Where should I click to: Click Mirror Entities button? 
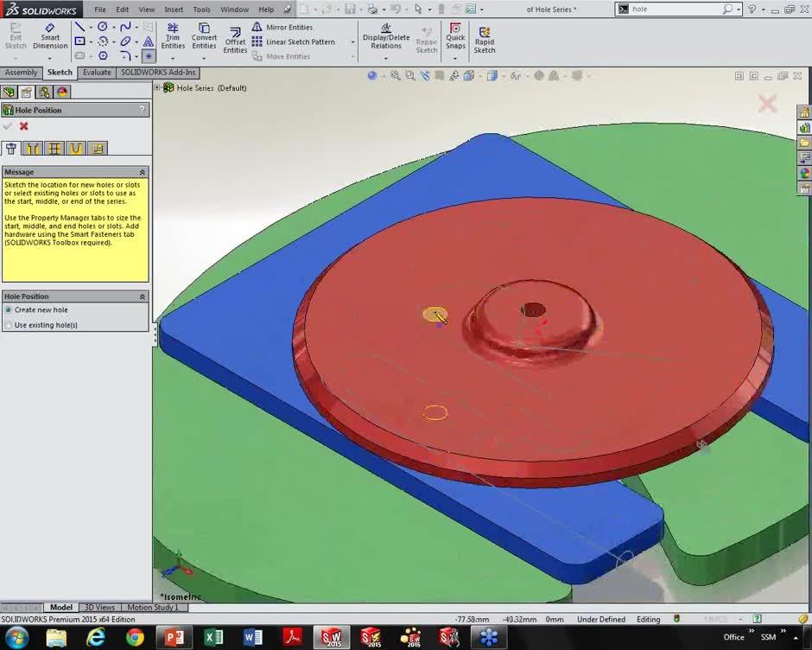(x=282, y=27)
